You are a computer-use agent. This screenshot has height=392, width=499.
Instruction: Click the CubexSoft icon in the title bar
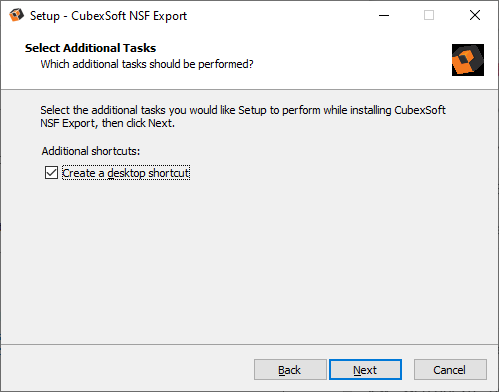(16, 15)
